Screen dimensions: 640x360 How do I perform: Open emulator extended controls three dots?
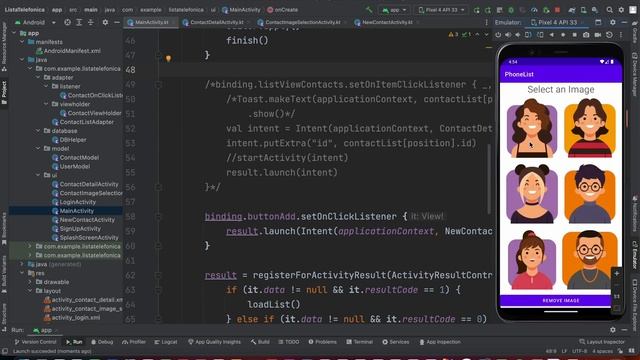tap(621, 35)
